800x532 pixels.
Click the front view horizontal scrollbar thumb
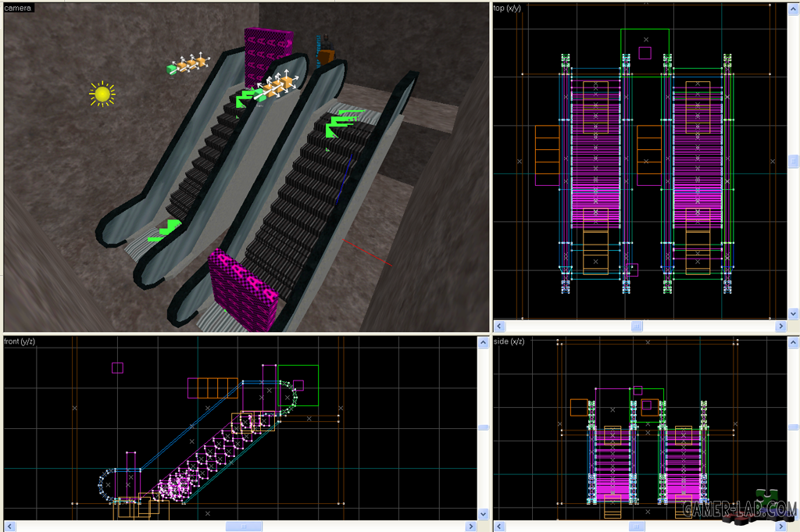point(244,527)
